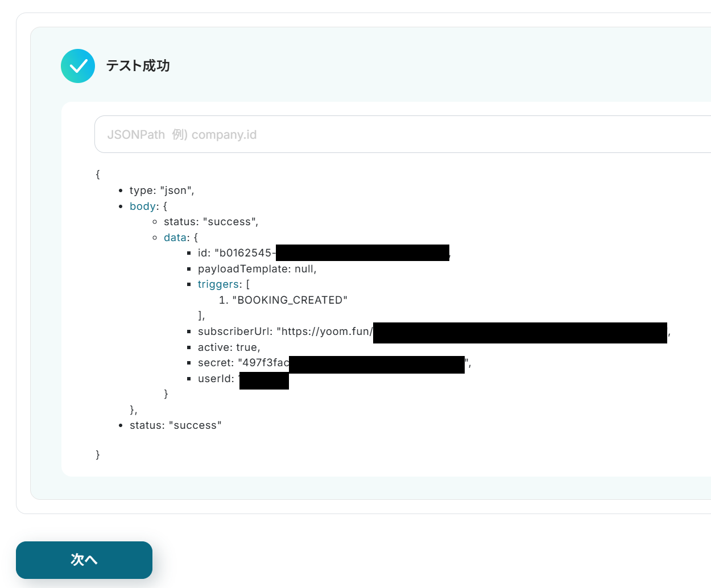Click the green checkmark success icon
This screenshot has width=711, height=588.
[78, 66]
